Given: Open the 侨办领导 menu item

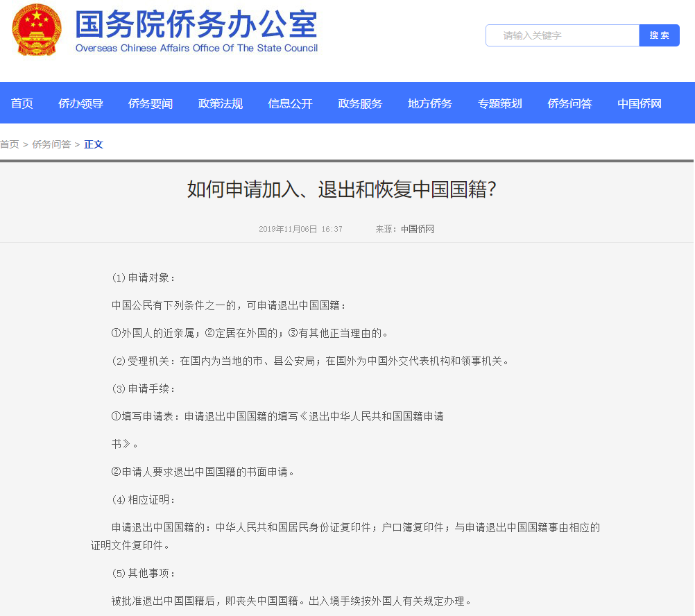Looking at the screenshot, I should [80, 102].
